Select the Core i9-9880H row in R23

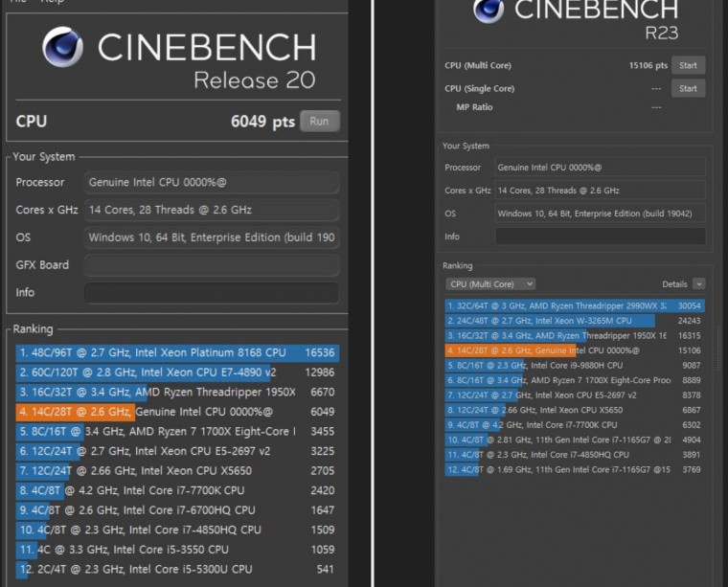(x=575, y=365)
